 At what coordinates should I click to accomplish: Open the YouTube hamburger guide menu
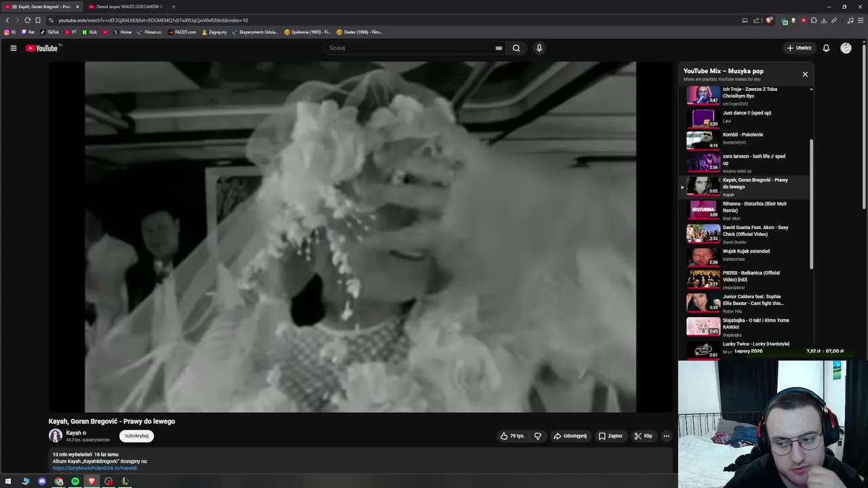click(x=13, y=48)
